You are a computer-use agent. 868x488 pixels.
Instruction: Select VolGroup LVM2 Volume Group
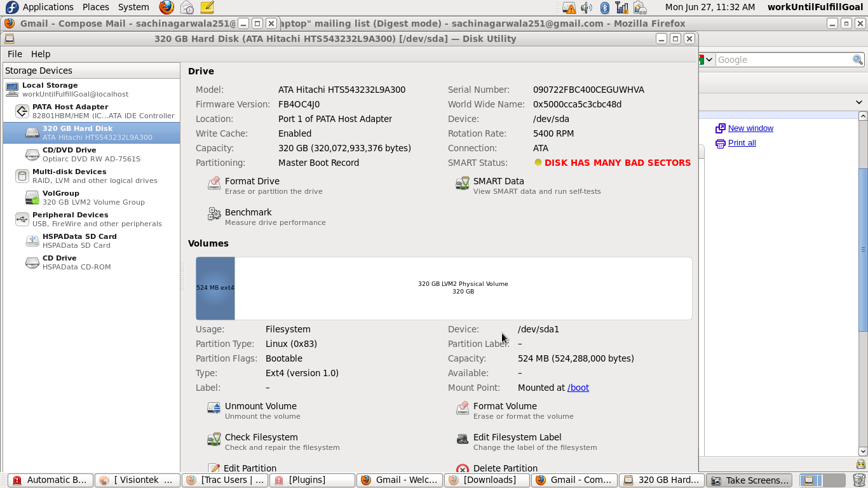click(x=92, y=198)
